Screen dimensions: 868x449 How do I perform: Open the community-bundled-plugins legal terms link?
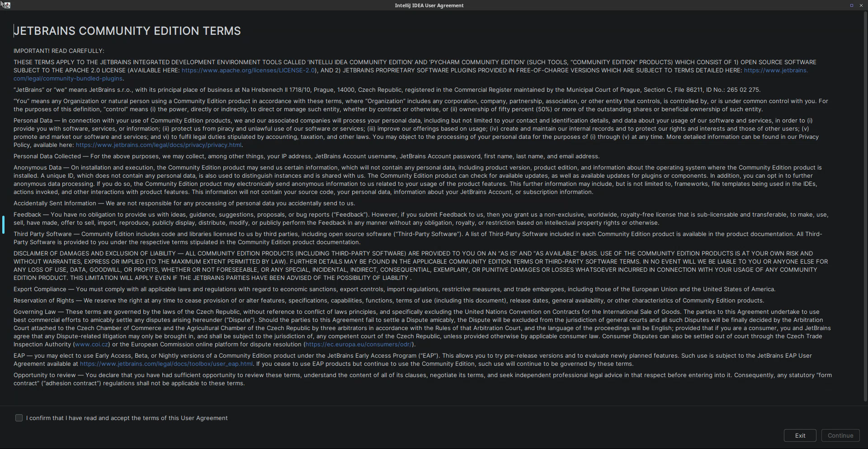coord(68,79)
